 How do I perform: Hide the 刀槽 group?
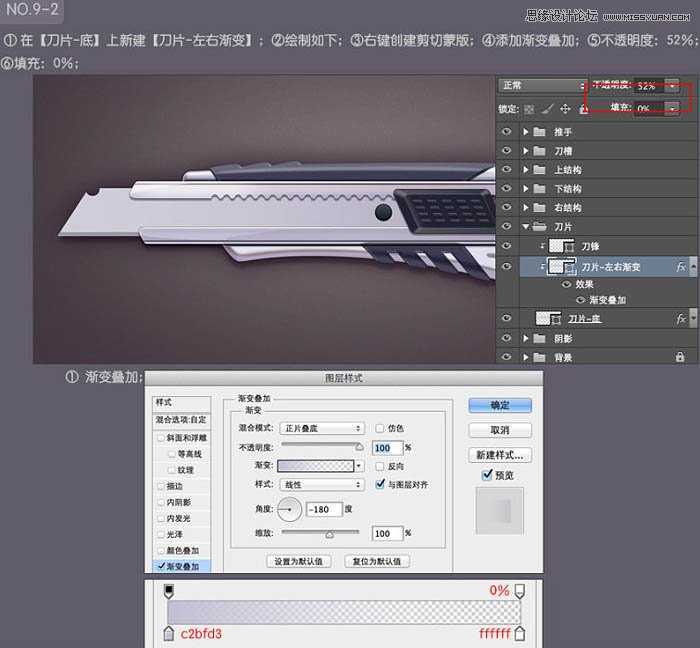(506, 150)
